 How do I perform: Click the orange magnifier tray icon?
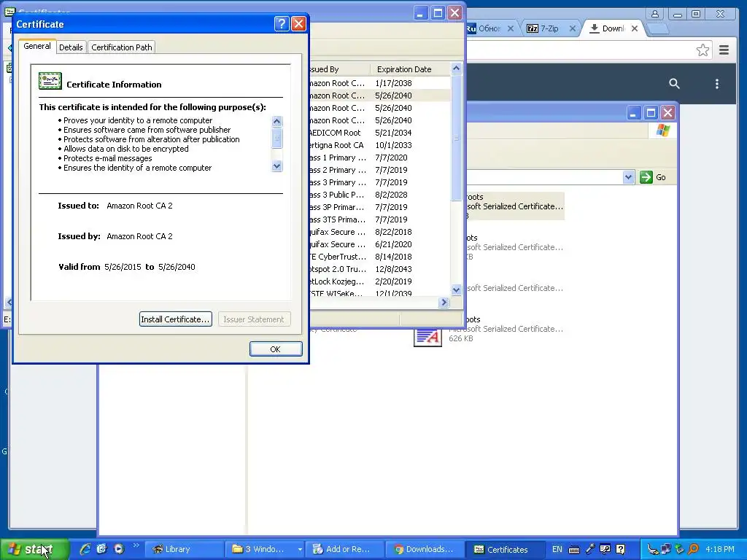coord(694,549)
